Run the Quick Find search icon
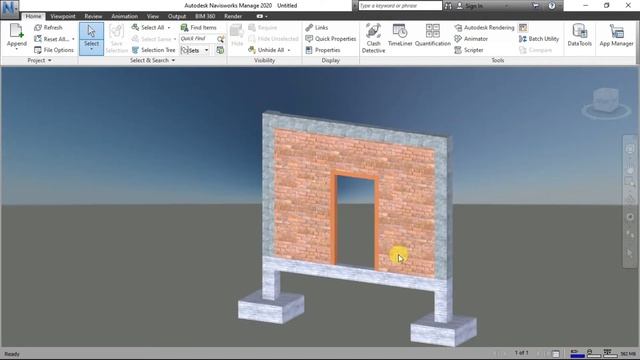 [220, 39]
